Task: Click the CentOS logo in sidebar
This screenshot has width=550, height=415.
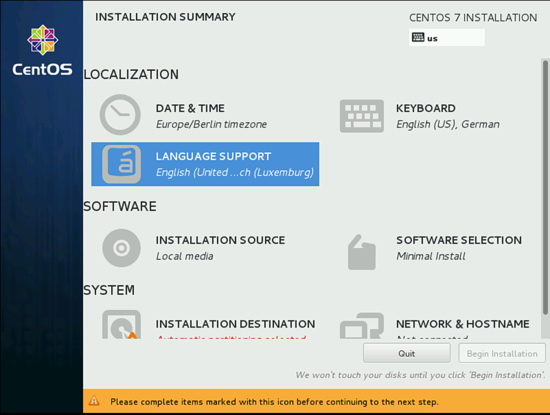Action: (42, 50)
